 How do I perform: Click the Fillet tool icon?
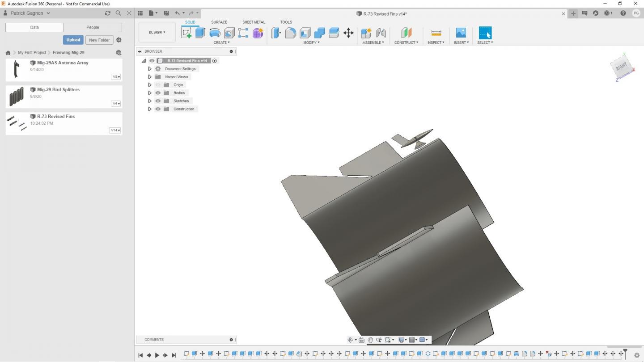click(x=291, y=33)
